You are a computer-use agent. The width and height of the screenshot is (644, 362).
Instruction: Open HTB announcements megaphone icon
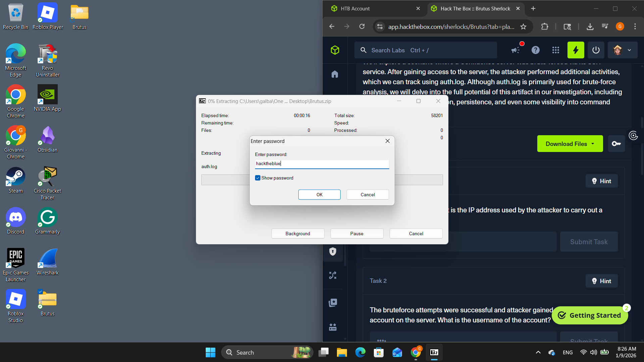(515, 50)
